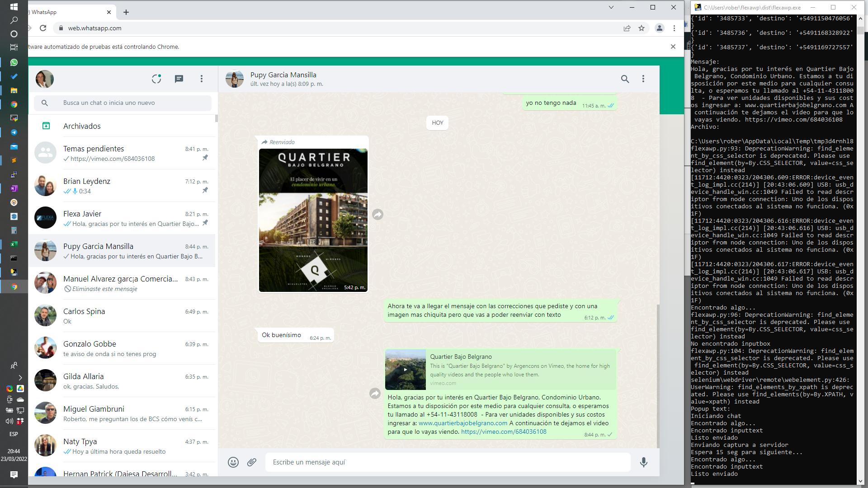Viewport: 868px width, 488px height.
Task: Click microphone to record voice message
Action: [644, 462]
